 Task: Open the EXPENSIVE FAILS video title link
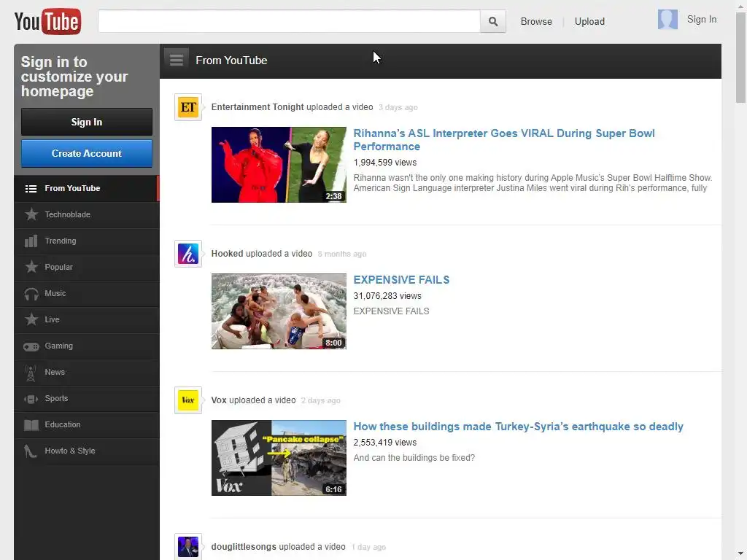[x=401, y=279]
